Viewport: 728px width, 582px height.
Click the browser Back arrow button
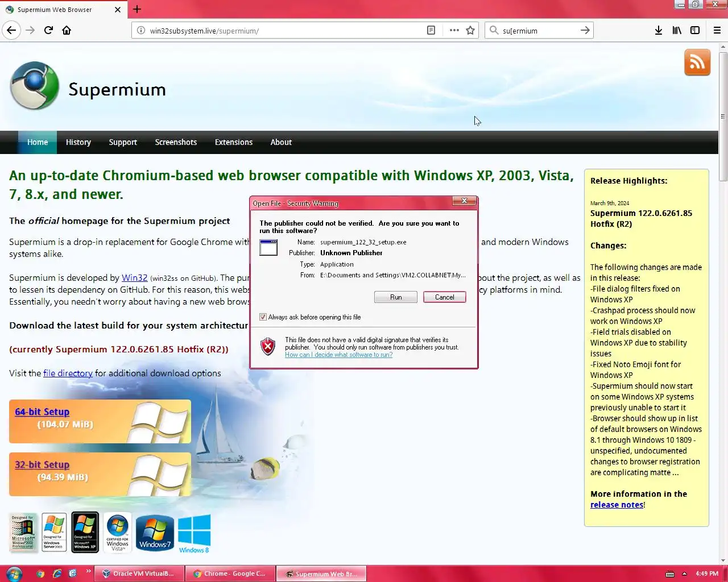11,30
